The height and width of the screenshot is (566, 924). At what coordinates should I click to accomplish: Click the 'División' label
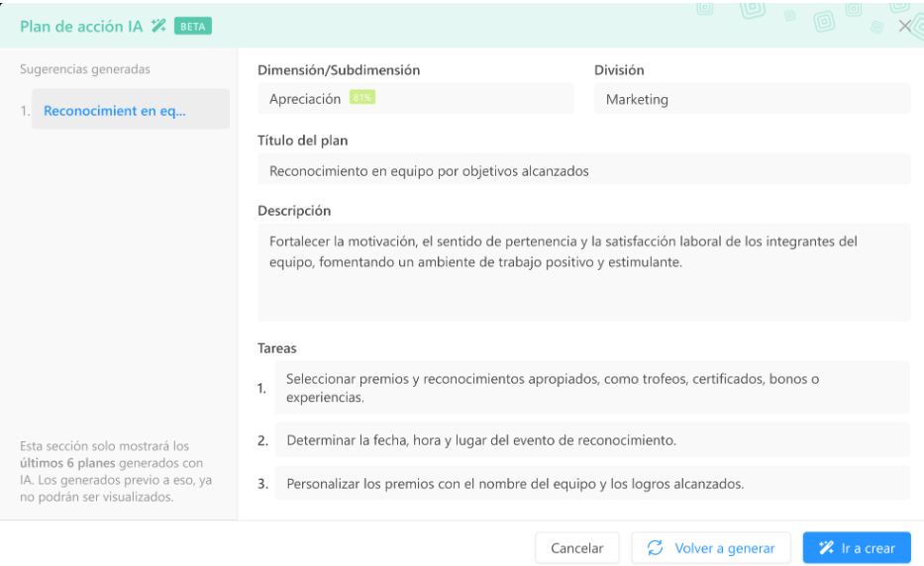pos(619,70)
